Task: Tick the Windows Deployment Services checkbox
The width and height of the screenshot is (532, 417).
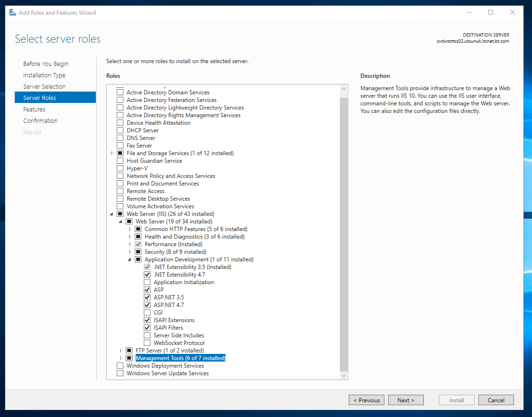Action: click(x=120, y=365)
